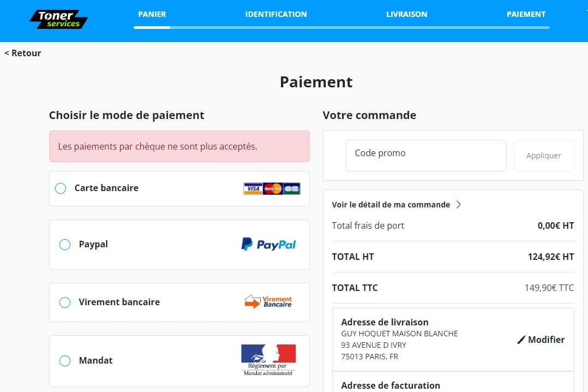Image resolution: width=588 pixels, height=392 pixels.
Task: Expand the order detail chevron
Action: (x=458, y=205)
